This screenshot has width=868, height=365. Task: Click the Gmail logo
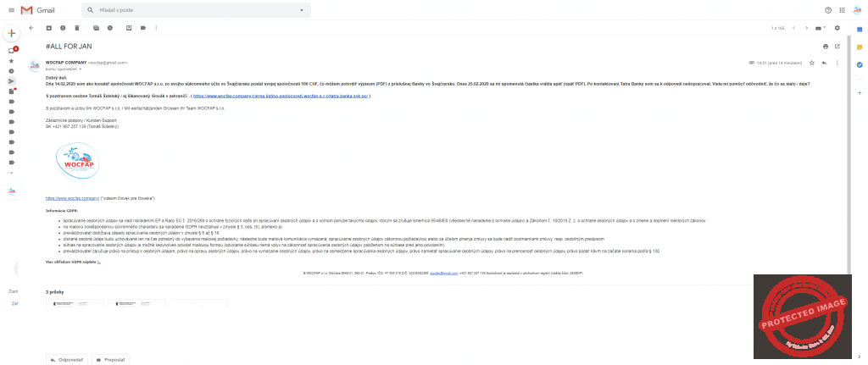point(37,10)
